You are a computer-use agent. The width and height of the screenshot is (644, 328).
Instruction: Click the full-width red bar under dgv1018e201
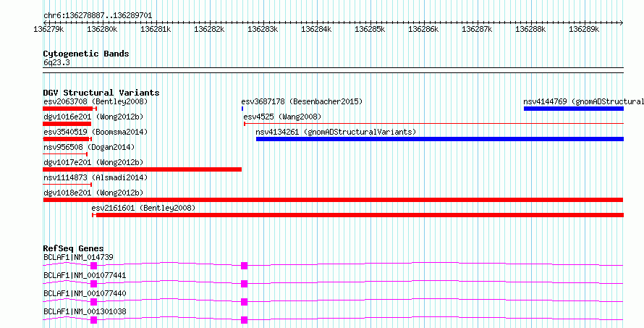pyautogui.click(x=333, y=200)
